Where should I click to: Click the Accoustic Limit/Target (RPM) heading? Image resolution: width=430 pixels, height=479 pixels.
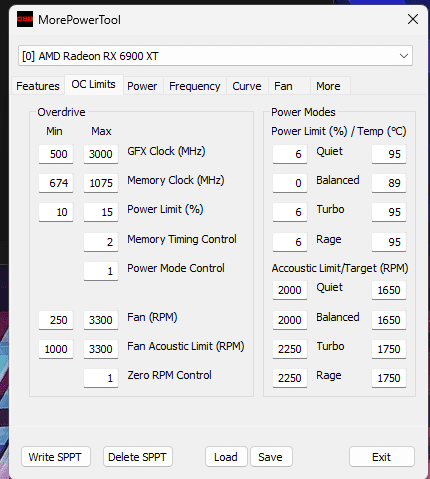340,268
